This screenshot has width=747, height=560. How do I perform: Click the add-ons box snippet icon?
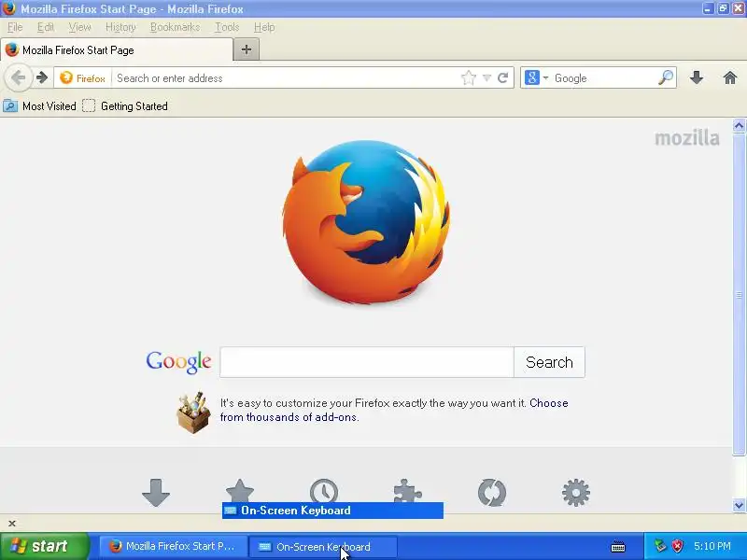coord(193,413)
